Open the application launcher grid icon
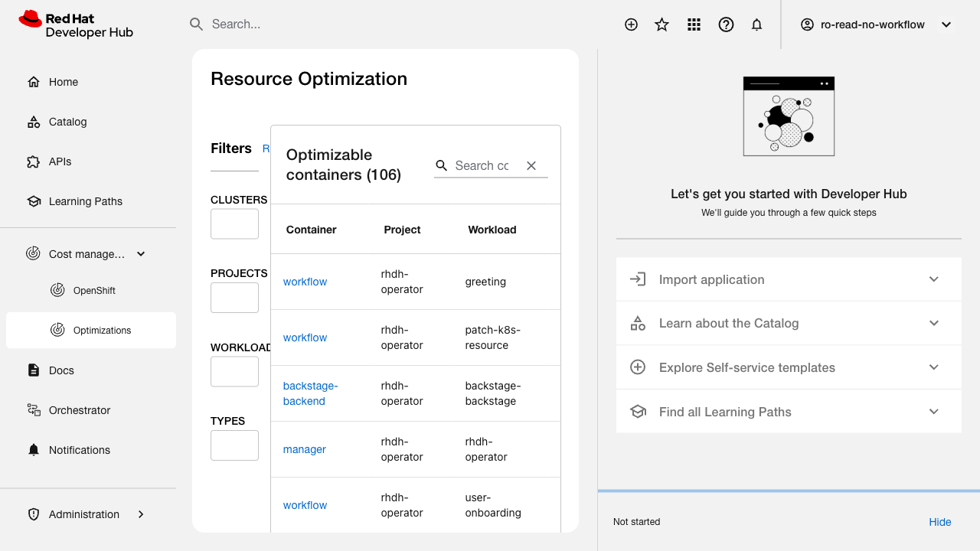The height and width of the screenshot is (551, 980). [x=694, y=24]
